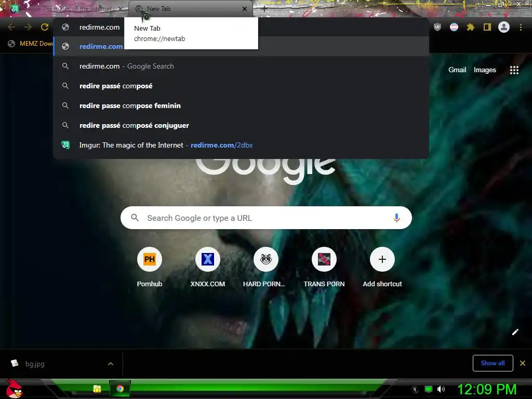Screen dimensions: 532x399
Task: Open the Angry Birds start button
Action: click(x=14, y=389)
